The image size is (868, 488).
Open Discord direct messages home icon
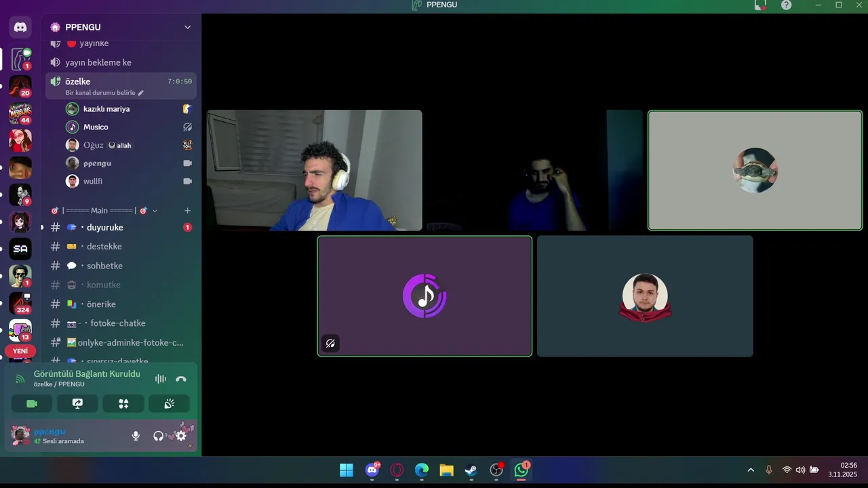(20, 27)
